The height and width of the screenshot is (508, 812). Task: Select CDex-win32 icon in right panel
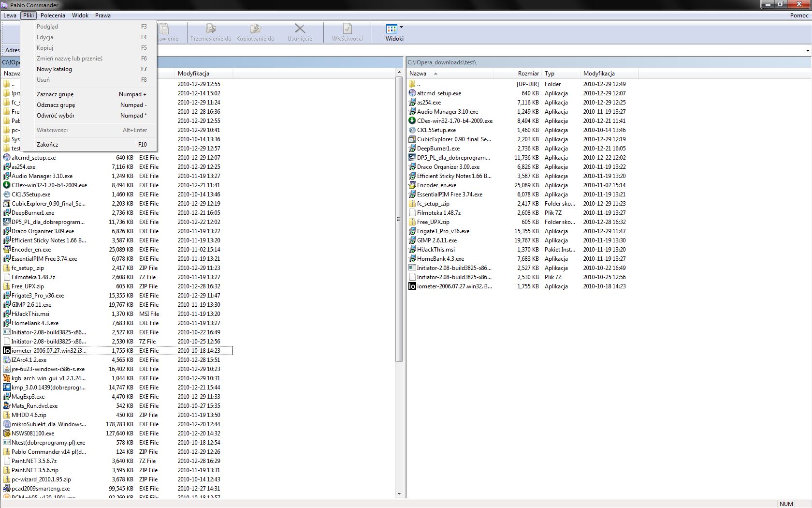(x=412, y=120)
